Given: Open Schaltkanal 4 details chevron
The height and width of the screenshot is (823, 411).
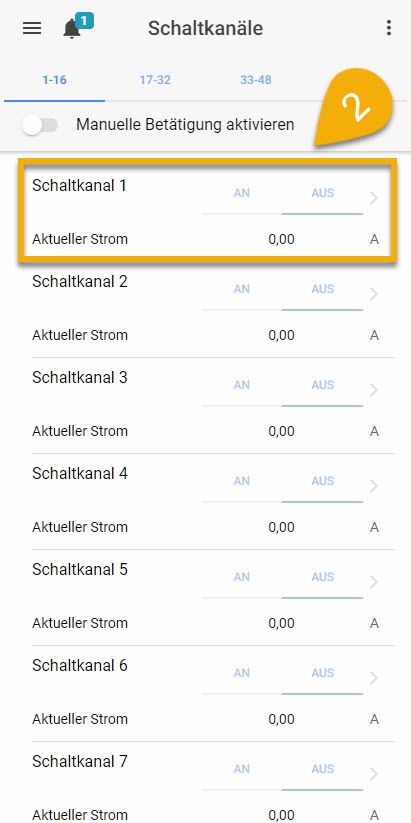Looking at the screenshot, I should [374, 486].
